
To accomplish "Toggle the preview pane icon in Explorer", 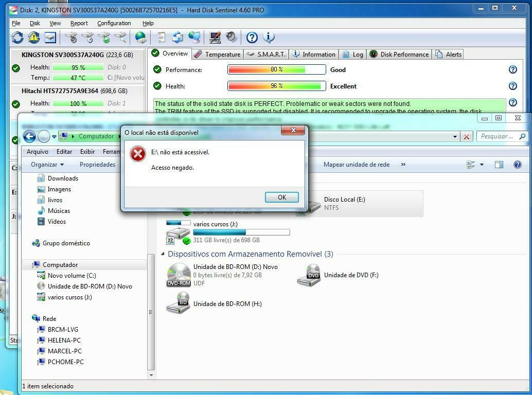I will pyautogui.click(x=499, y=165).
